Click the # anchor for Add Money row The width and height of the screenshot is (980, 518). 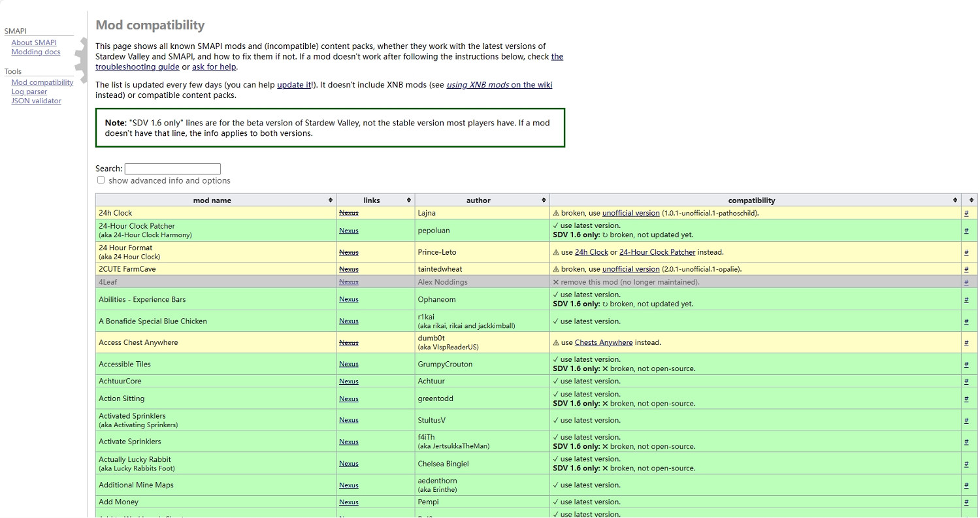coord(966,502)
